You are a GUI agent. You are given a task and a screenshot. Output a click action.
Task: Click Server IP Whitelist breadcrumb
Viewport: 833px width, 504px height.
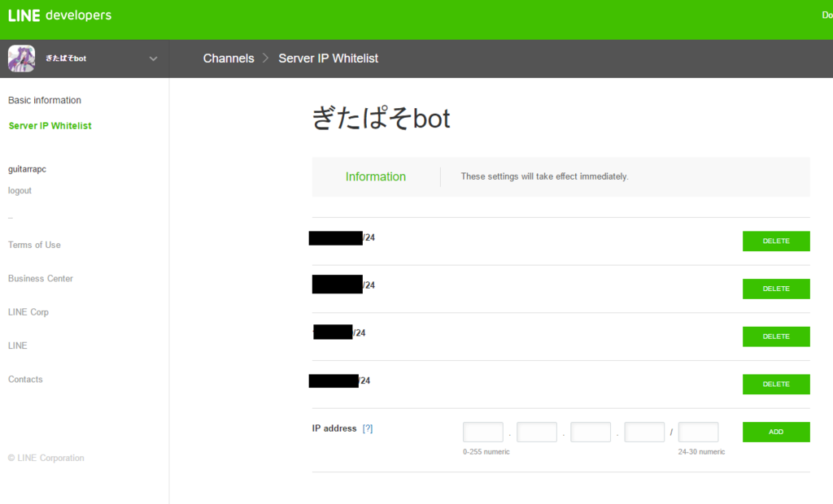click(x=329, y=59)
